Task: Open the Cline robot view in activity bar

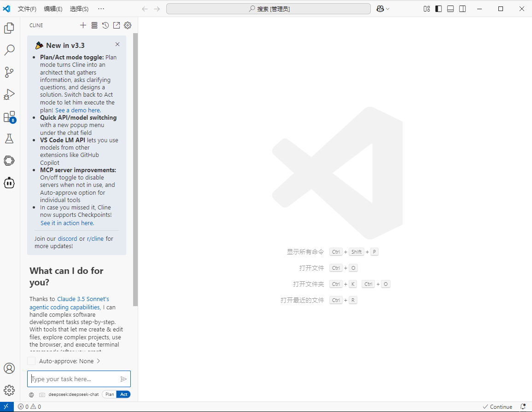Action: tap(9, 183)
